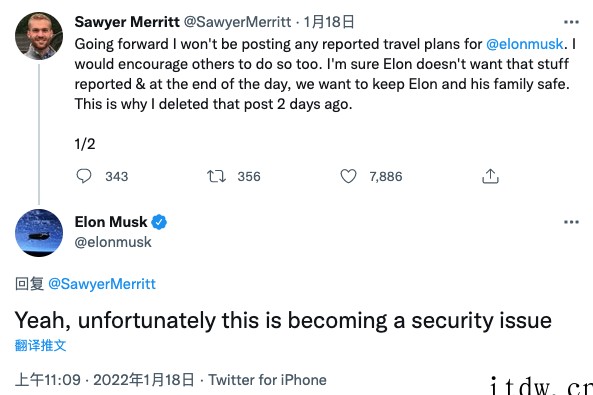Click the gray @elonmusk handle under Elon's name

[113, 242]
